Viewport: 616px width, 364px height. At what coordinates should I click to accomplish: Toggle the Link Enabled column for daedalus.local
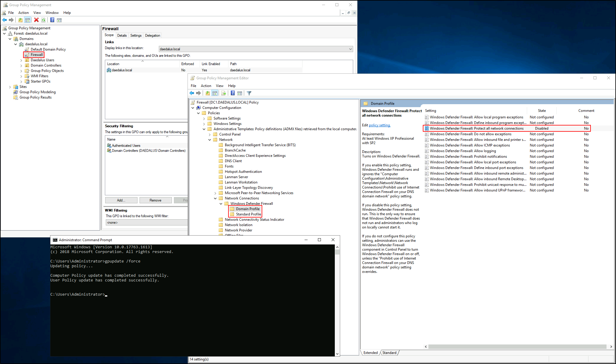(204, 70)
